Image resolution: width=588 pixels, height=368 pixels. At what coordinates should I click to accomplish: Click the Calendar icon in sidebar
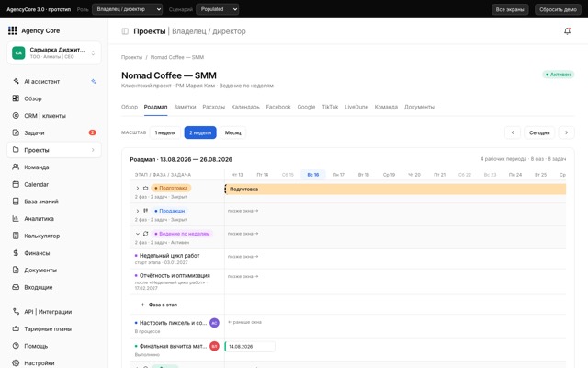click(16, 184)
